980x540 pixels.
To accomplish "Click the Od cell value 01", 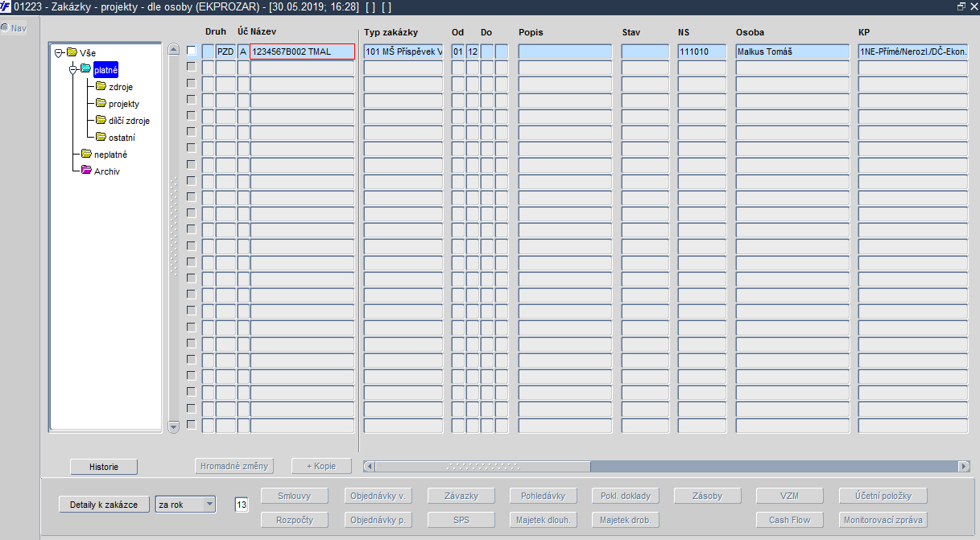I will [x=458, y=52].
